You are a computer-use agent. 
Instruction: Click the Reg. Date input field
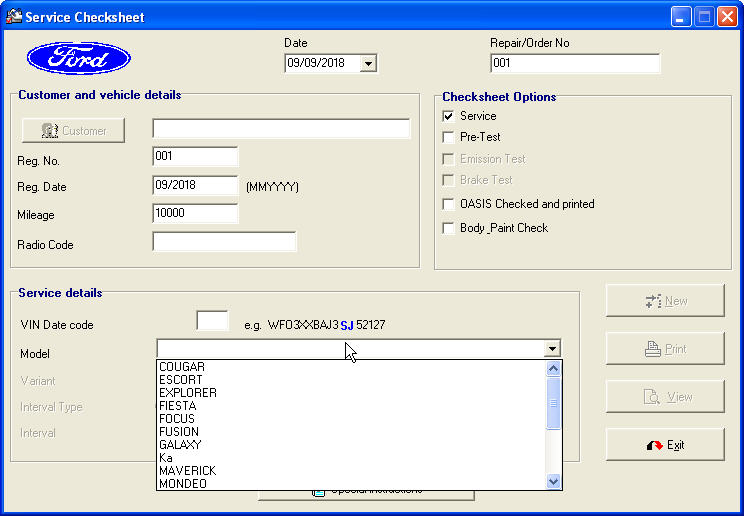point(195,185)
